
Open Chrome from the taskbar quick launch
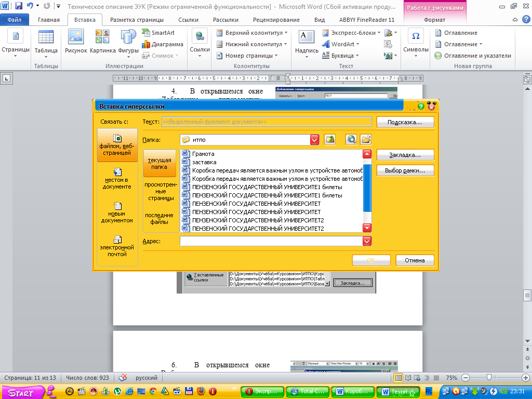pos(153,391)
